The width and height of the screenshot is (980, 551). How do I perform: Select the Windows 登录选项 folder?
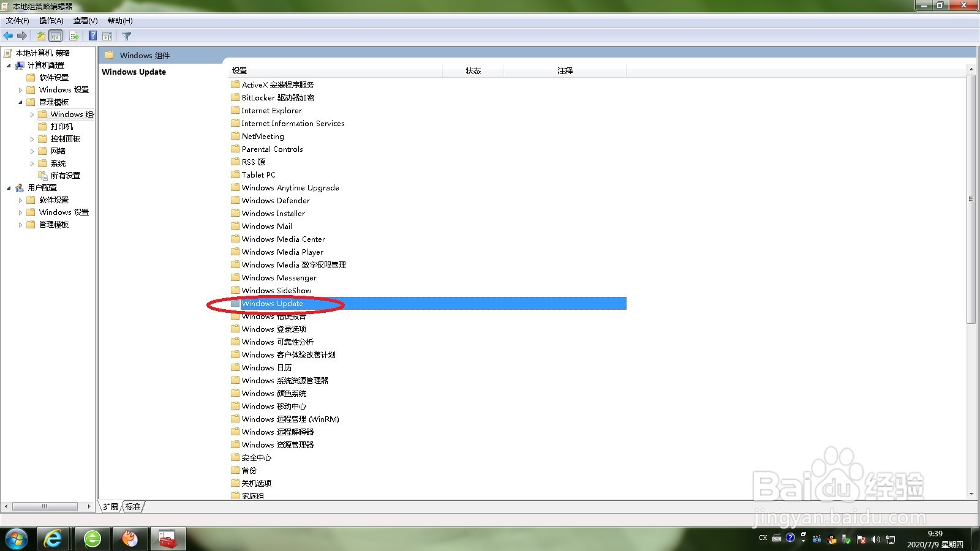tap(274, 329)
